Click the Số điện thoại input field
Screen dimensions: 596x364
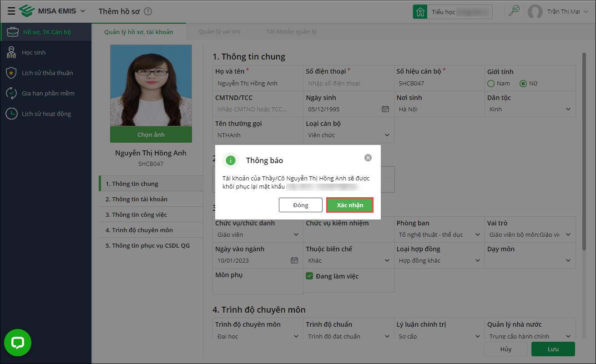click(x=349, y=83)
